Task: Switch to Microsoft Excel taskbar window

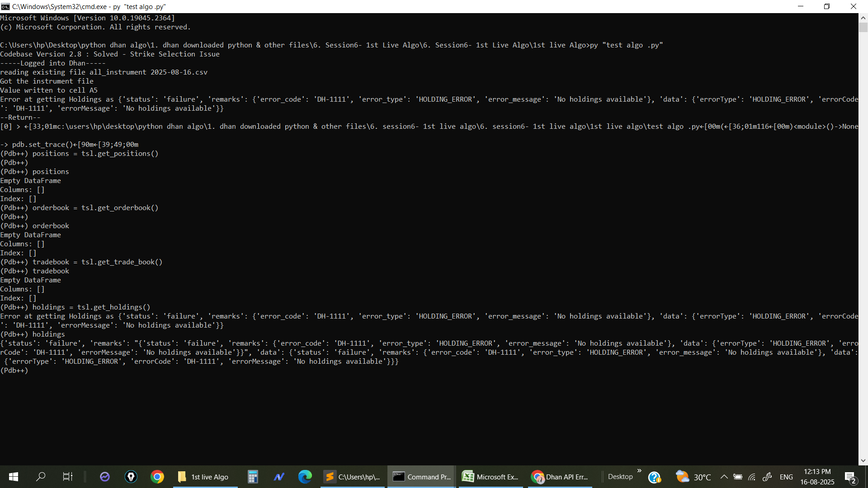Action: tap(491, 477)
